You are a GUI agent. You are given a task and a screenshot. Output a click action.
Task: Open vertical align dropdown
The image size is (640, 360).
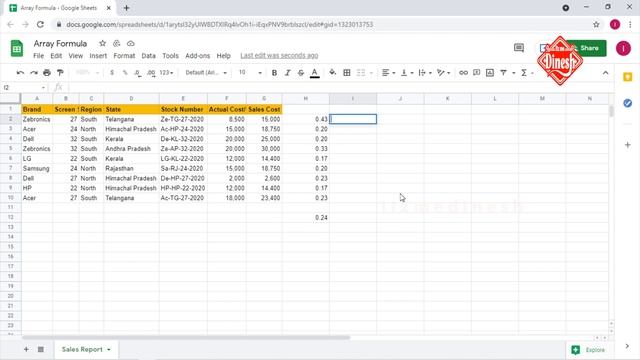click(407, 73)
